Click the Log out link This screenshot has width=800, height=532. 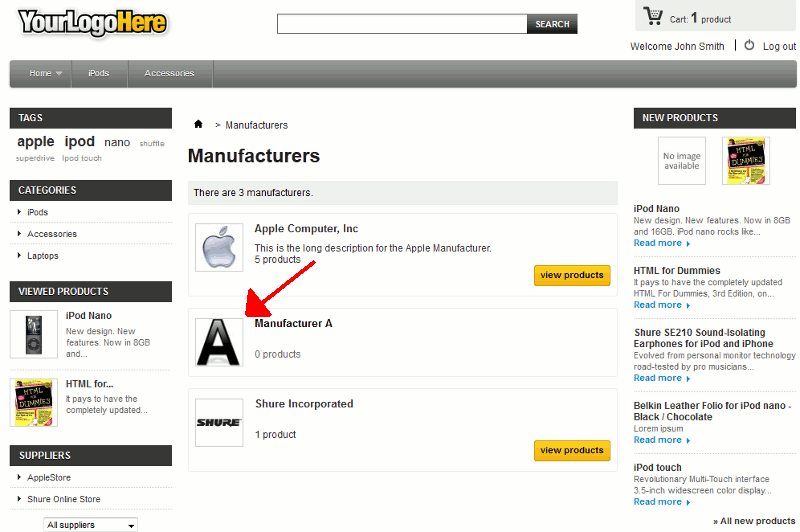point(779,46)
